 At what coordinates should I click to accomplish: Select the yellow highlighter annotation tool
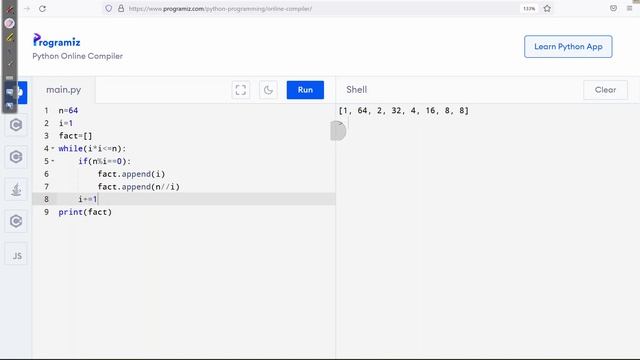[9, 38]
